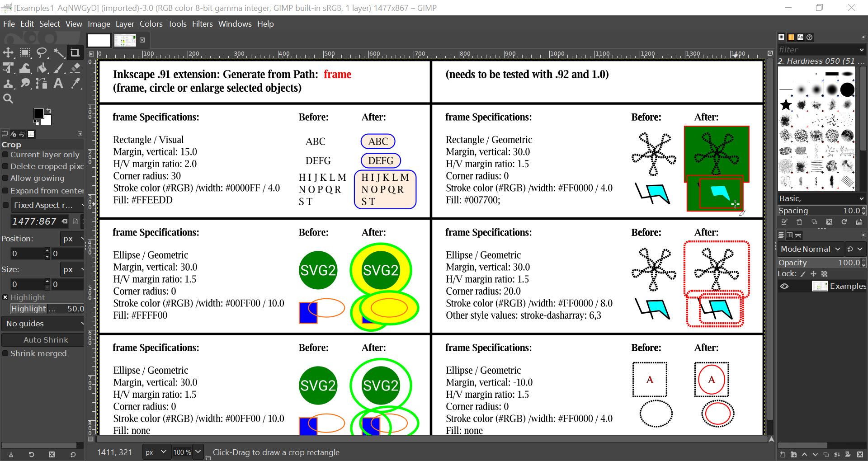Select the Unified Transform tool
This screenshot has width=868, height=461.
[x=8, y=68]
